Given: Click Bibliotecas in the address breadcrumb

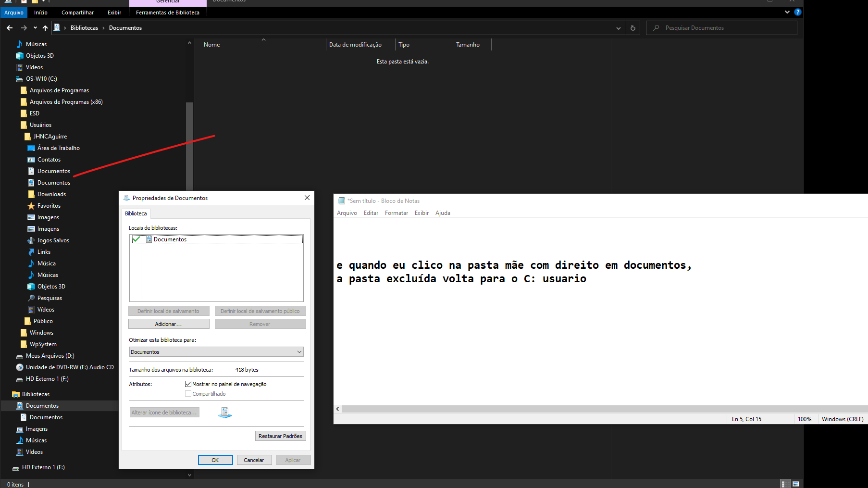Looking at the screenshot, I should pyautogui.click(x=84, y=28).
